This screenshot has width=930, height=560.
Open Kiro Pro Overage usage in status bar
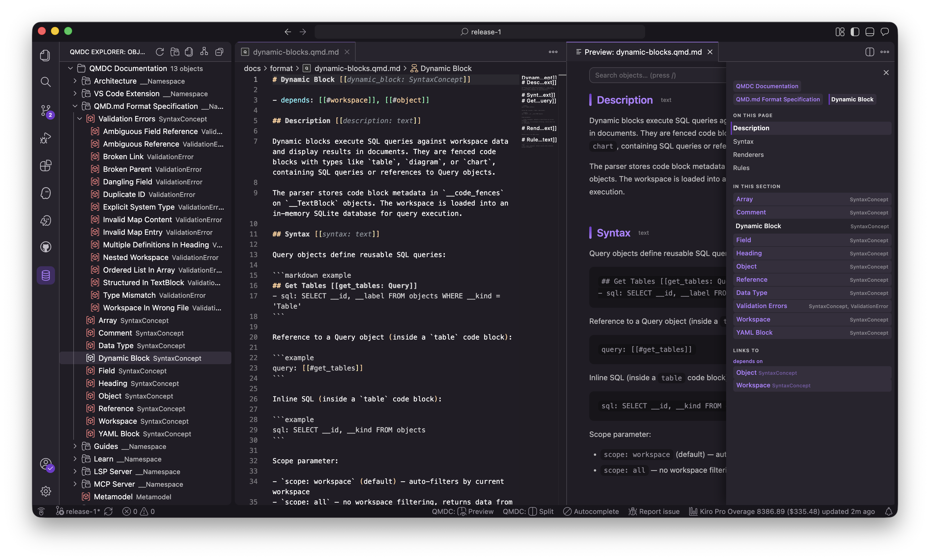click(782, 511)
